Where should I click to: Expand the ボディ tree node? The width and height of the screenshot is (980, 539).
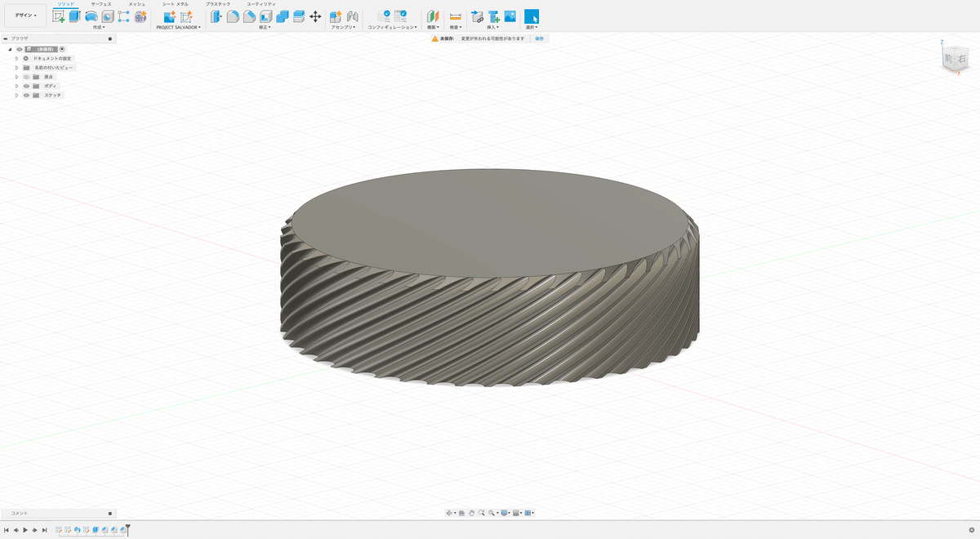tap(16, 86)
